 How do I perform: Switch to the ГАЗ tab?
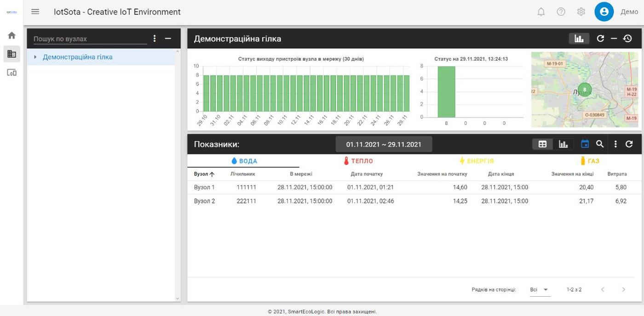click(x=589, y=161)
